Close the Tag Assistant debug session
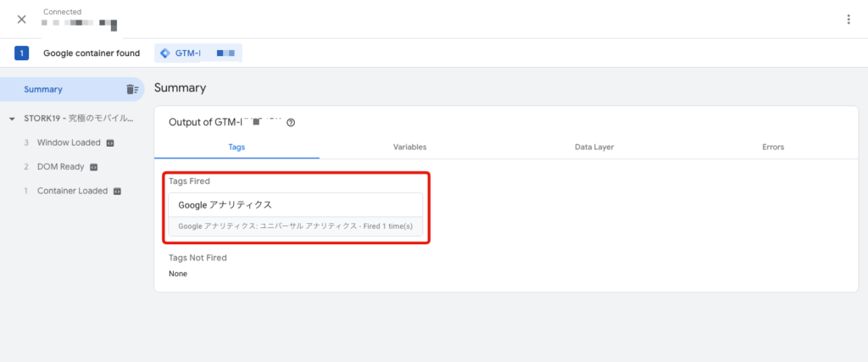Screen dimensions: 868x362 point(21,19)
